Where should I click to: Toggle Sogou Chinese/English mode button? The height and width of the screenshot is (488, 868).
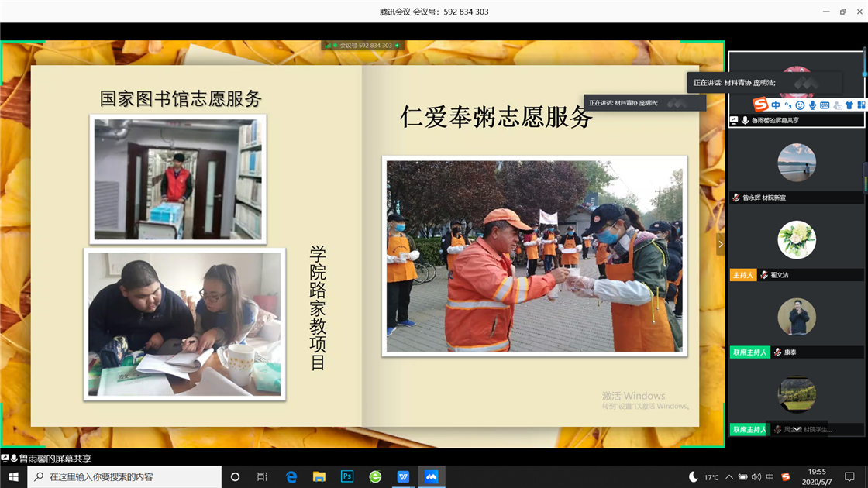776,105
